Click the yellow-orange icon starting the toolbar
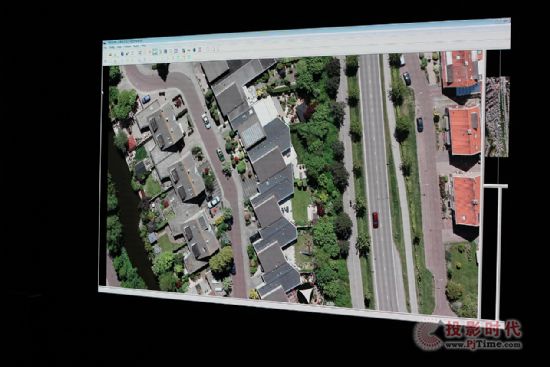The height and width of the screenshot is (367, 550). pos(110,54)
